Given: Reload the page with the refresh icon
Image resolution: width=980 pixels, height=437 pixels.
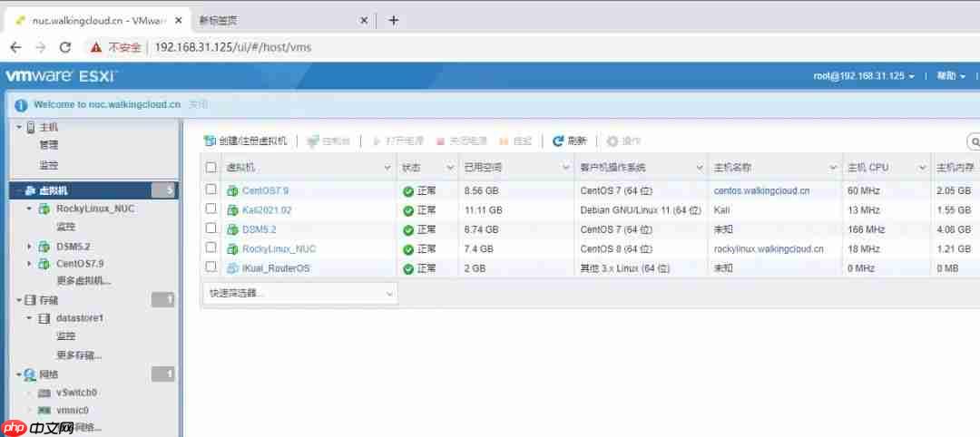Looking at the screenshot, I should [x=65, y=47].
